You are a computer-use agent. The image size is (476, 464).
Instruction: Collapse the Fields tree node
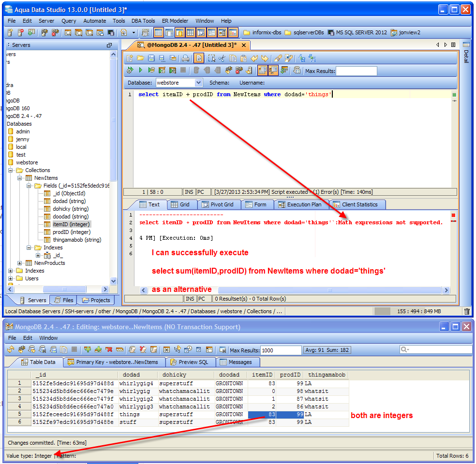point(29,186)
